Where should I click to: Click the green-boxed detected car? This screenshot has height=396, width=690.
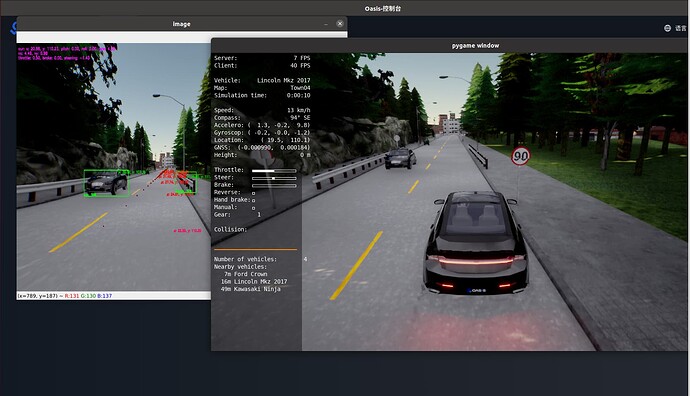[x=106, y=183]
